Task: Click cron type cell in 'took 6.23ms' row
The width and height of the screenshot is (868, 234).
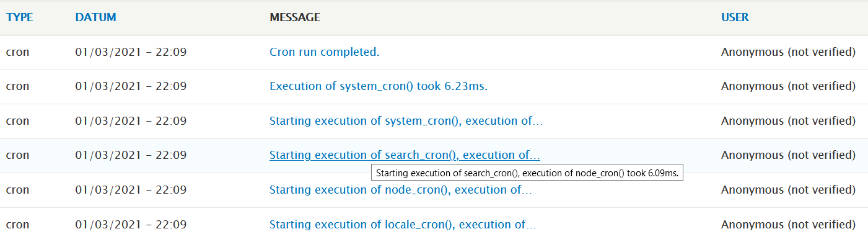Action: point(17,86)
